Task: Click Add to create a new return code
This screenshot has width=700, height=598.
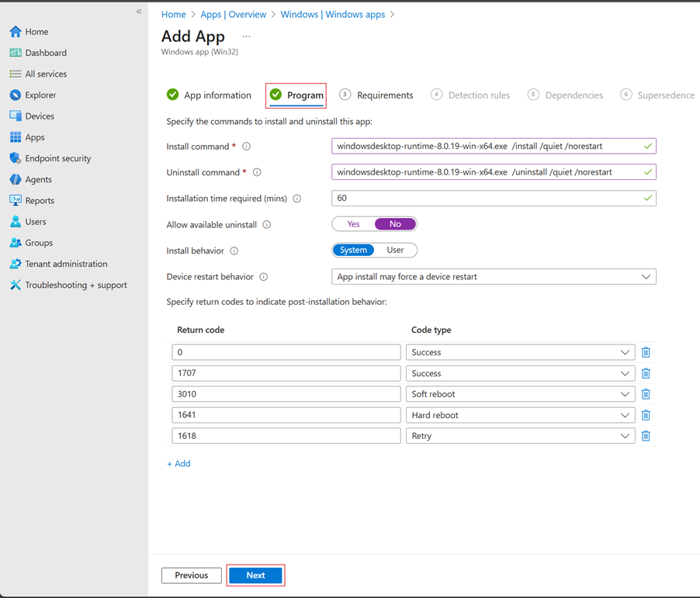Action: click(x=178, y=463)
